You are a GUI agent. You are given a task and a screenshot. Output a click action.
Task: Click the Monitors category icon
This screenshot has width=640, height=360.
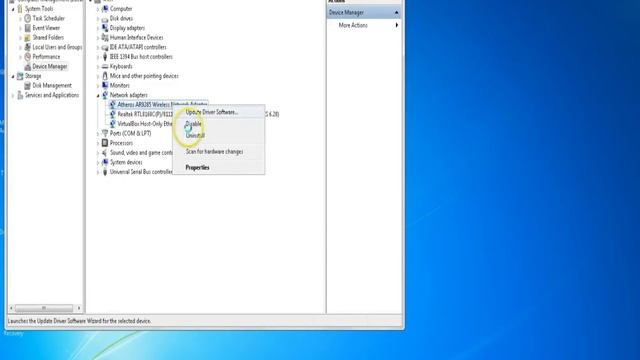[x=105, y=85]
